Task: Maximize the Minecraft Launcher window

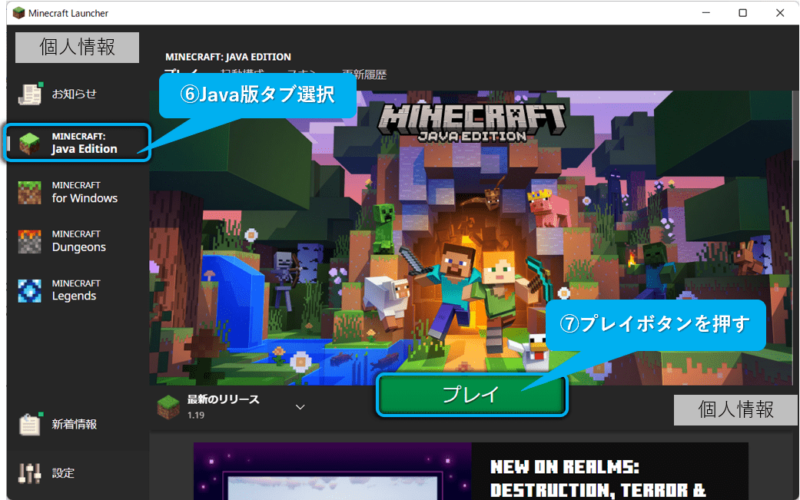Action: [x=743, y=13]
